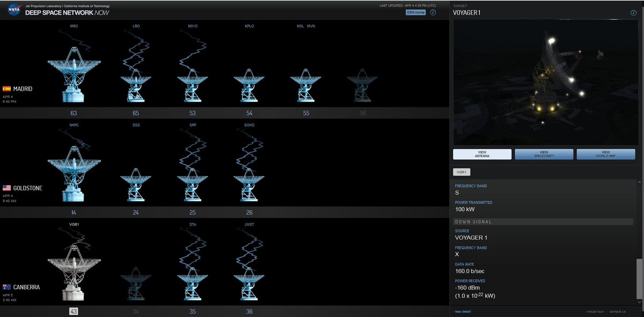Click the KPLO spacecraft label
The image size is (644, 317).
pyautogui.click(x=249, y=26)
